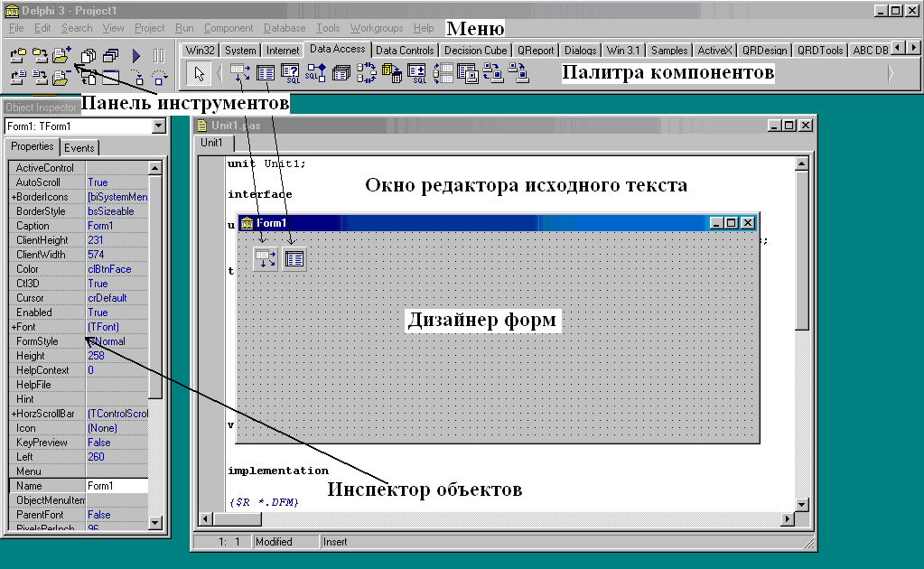Pick the DataSource component in the palette
This screenshot has height=569, width=924.
tap(240, 73)
